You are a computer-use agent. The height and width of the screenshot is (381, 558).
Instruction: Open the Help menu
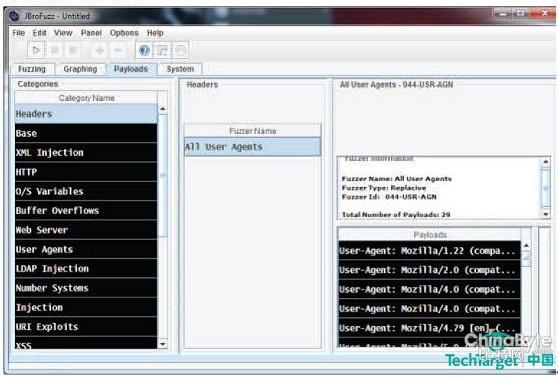[x=155, y=33]
